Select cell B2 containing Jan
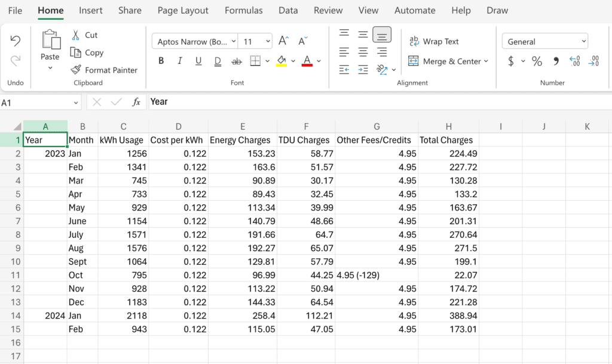The height and width of the screenshot is (364, 612). 82,153
